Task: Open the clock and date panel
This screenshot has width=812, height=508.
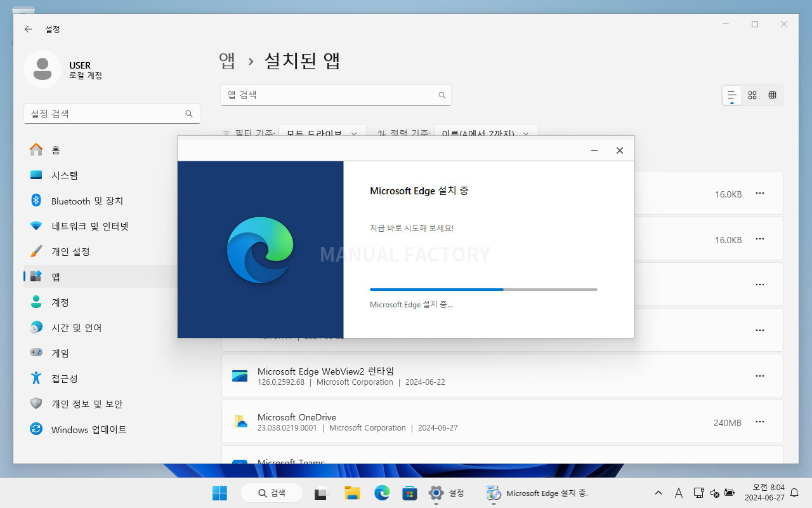Action: [764, 493]
